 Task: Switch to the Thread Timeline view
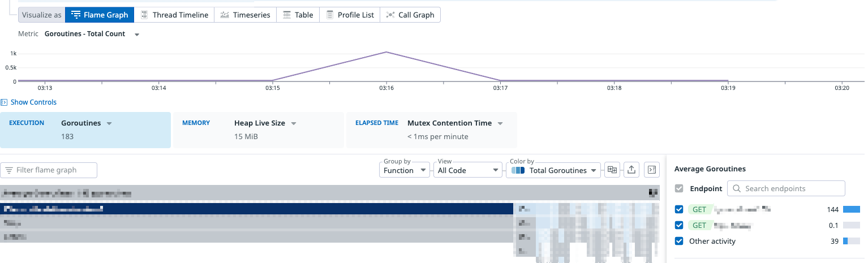click(174, 15)
